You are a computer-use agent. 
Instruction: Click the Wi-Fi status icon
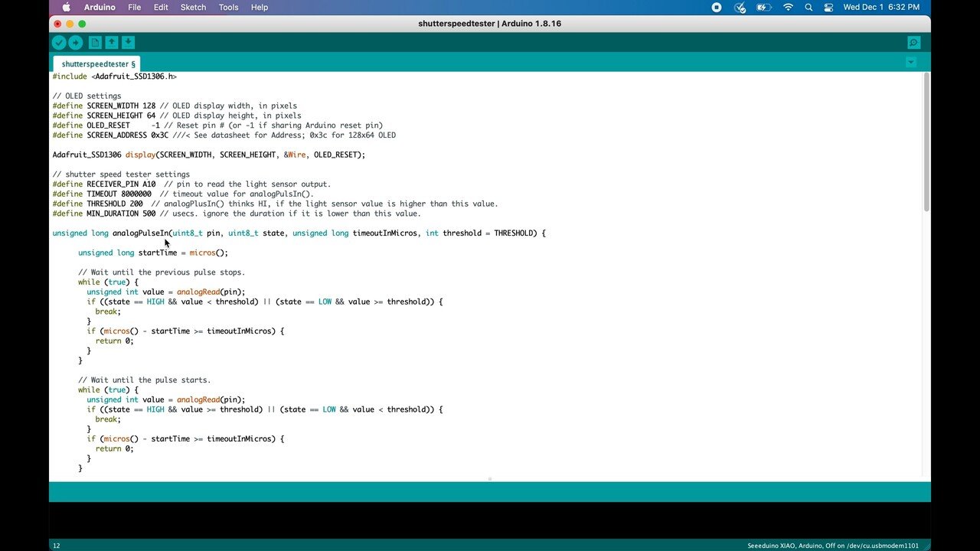coord(788,7)
